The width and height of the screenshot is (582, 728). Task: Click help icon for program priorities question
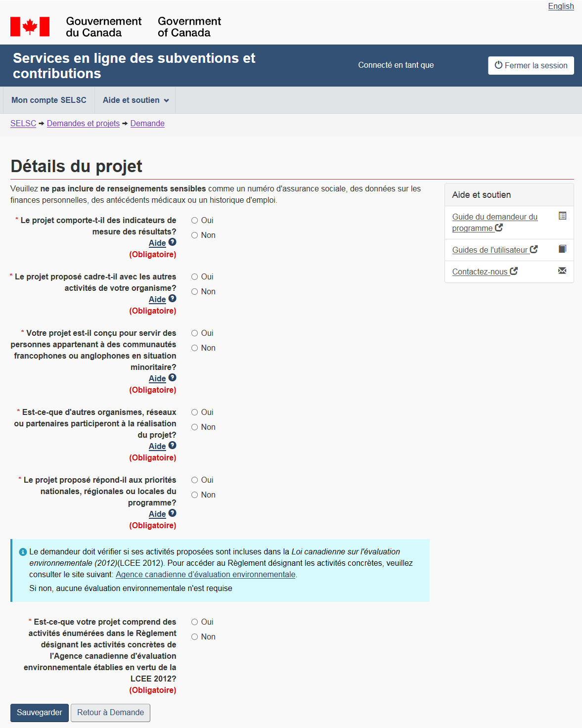[x=172, y=513]
